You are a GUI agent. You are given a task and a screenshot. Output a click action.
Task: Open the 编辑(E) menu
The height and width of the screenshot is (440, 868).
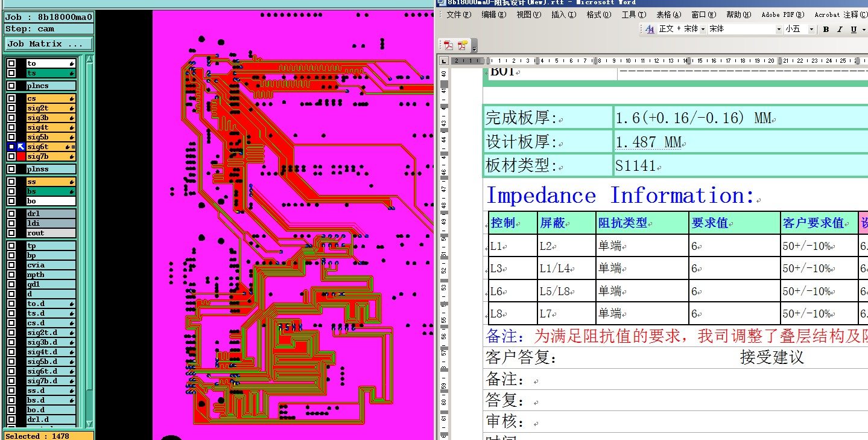494,14
